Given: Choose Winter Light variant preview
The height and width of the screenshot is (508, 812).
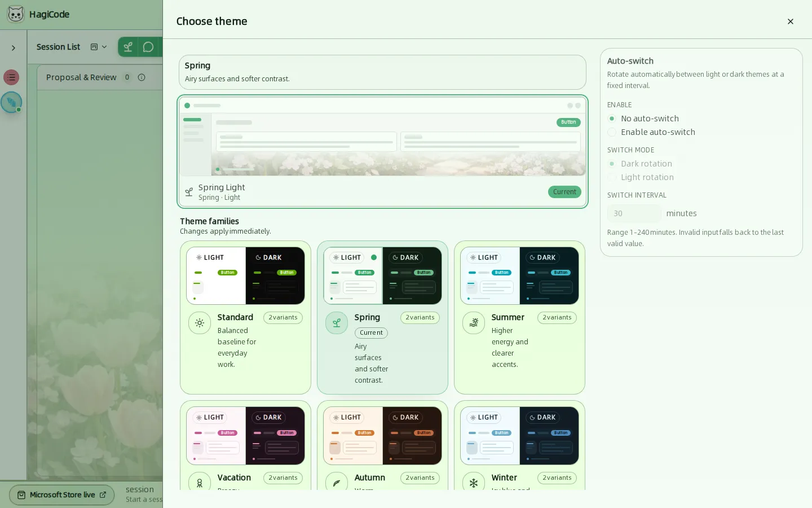Looking at the screenshot, I should pos(490,436).
